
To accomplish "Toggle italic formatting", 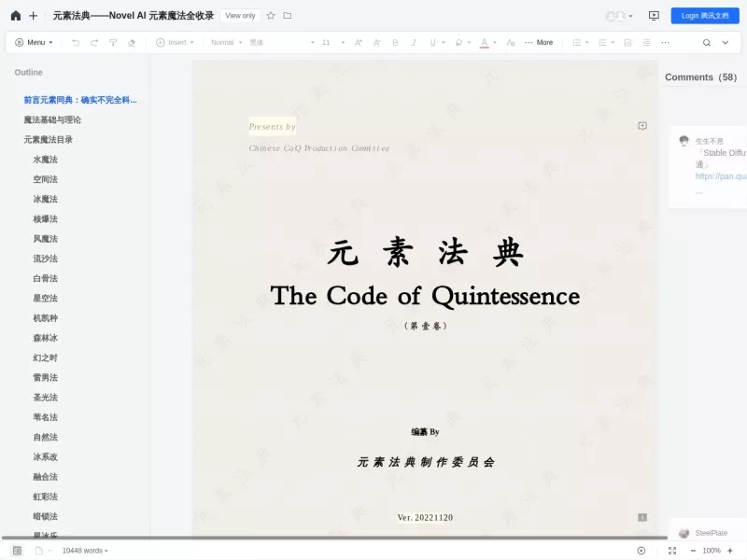I will click(414, 42).
